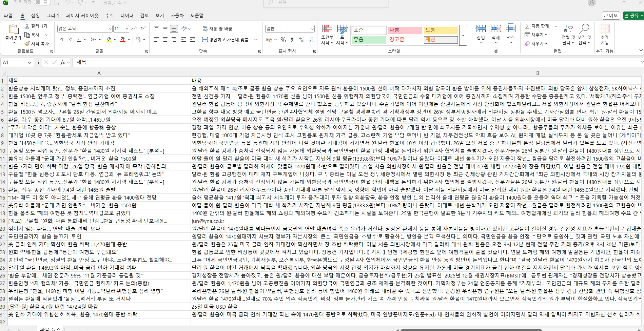Image resolution: width=644 pixels, height=331 pixels.
Task: Click the Insert Function fx button
Action: click(x=62, y=62)
